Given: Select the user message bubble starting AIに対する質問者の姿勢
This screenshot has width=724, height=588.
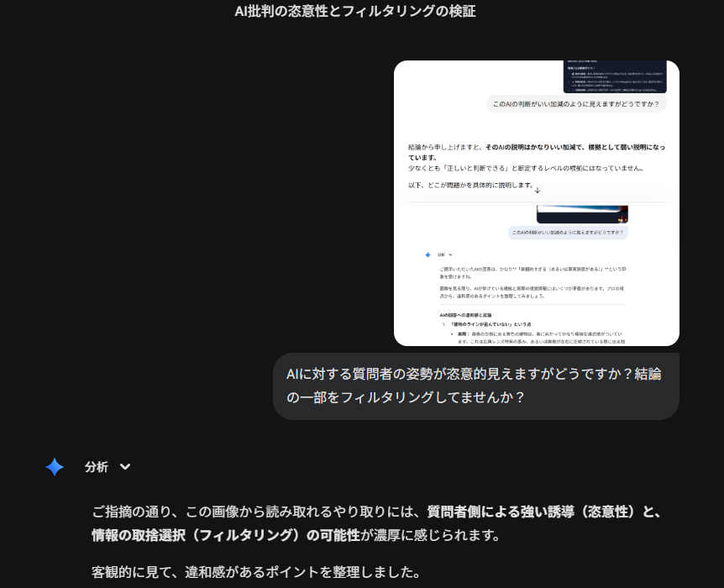Looking at the screenshot, I should 475,386.
